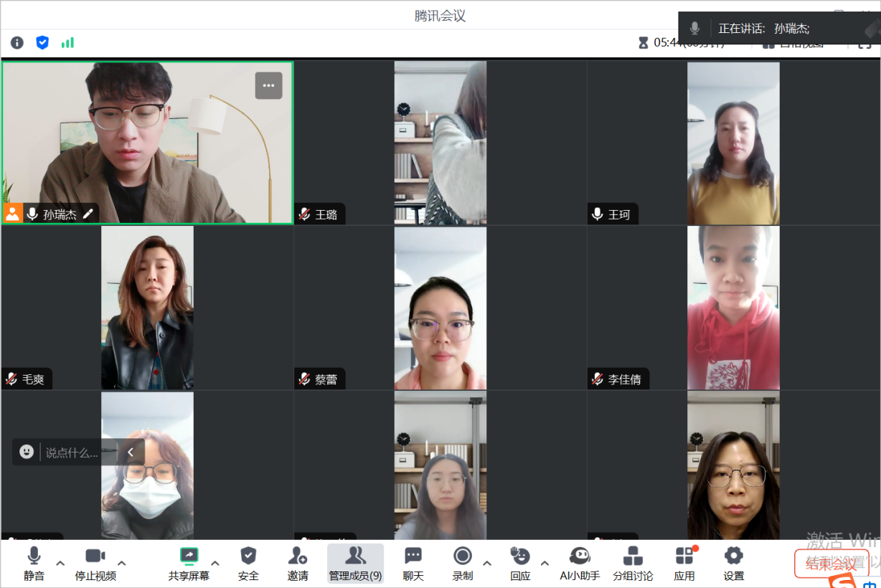Mute the microphone with 静音

tap(34, 563)
